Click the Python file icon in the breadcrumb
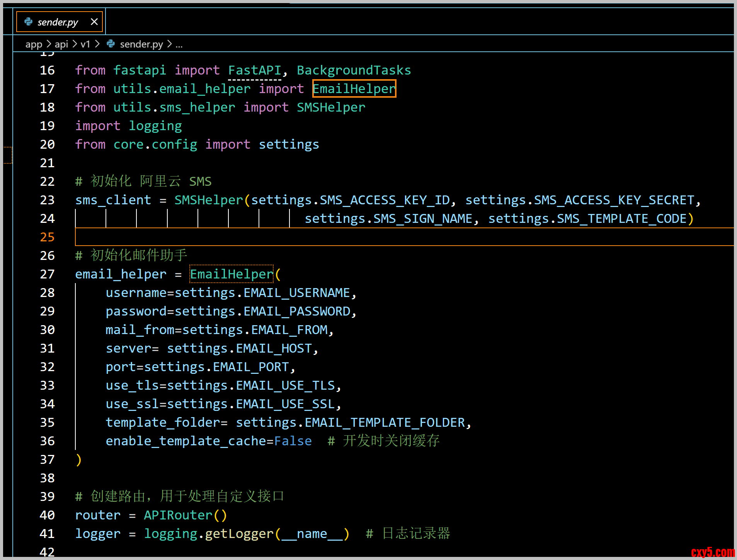This screenshot has height=560, width=737. point(111,44)
